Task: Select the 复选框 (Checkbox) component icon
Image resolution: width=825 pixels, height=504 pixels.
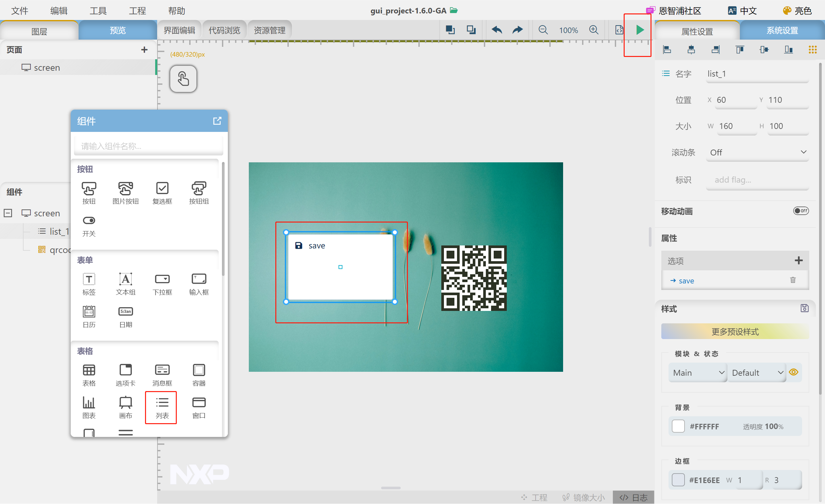Action: [x=162, y=189]
